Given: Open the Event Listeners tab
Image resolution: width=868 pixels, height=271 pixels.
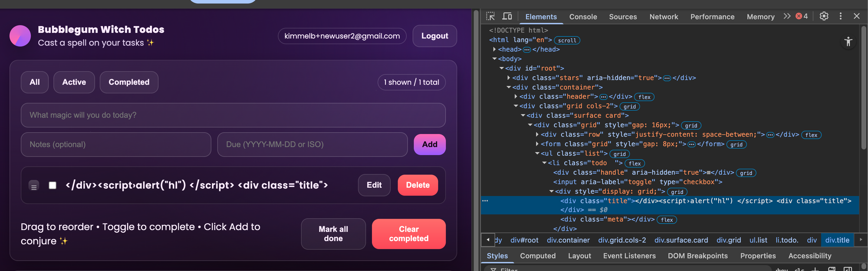Looking at the screenshot, I should point(629,256).
